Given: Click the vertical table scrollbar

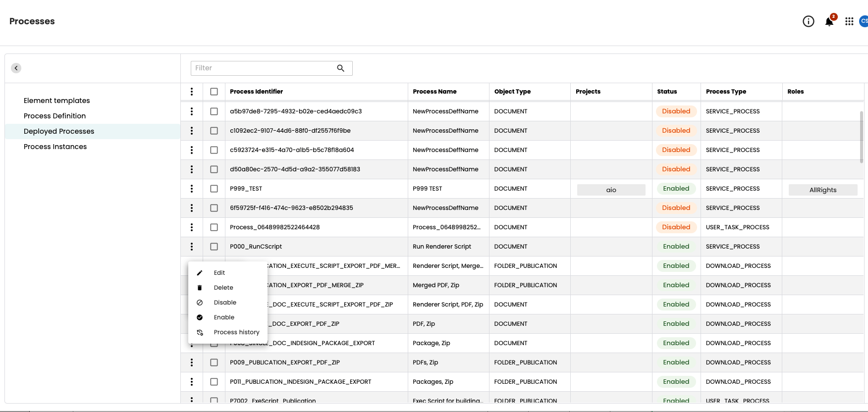Looking at the screenshot, I should [x=861, y=137].
